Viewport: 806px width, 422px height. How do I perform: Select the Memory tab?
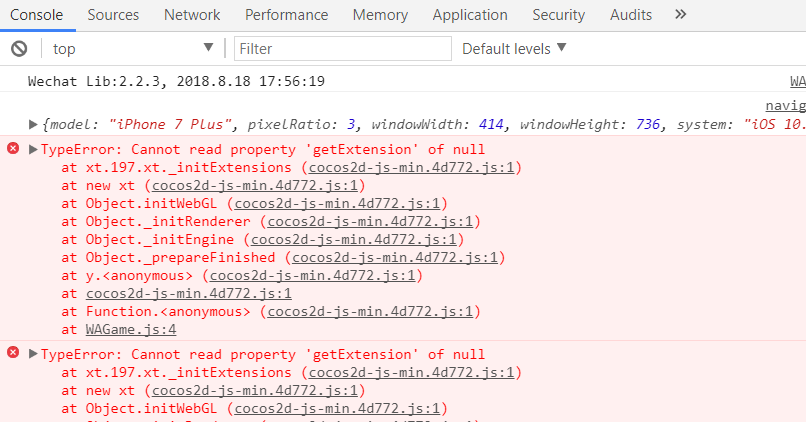pyautogui.click(x=380, y=15)
